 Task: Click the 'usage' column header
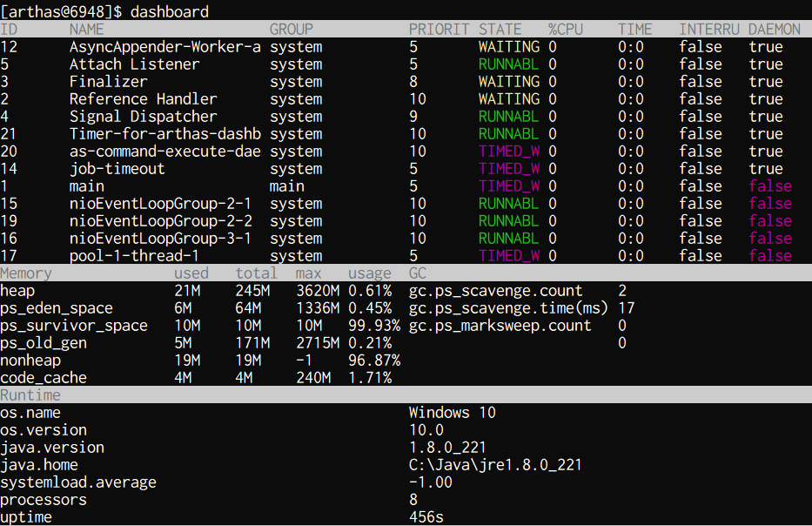pyautogui.click(x=370, y=273)
